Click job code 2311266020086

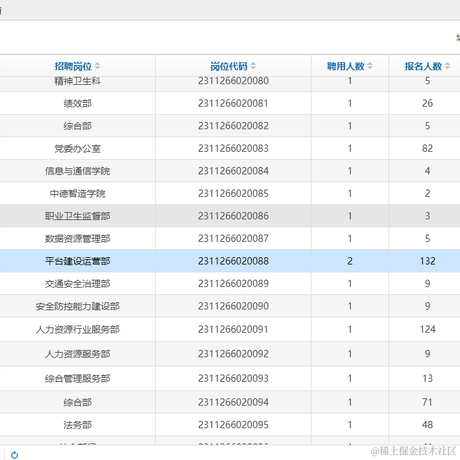pos(233,216)
